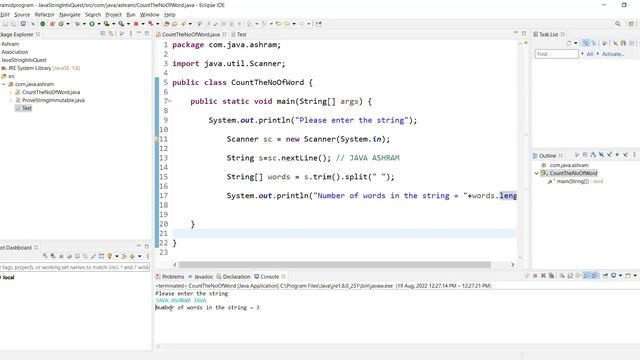The height and width of the screenshot is (360, 640).
Task: Click the Find field in Task List
Action: pyautogui.click(x=556, y=54)
